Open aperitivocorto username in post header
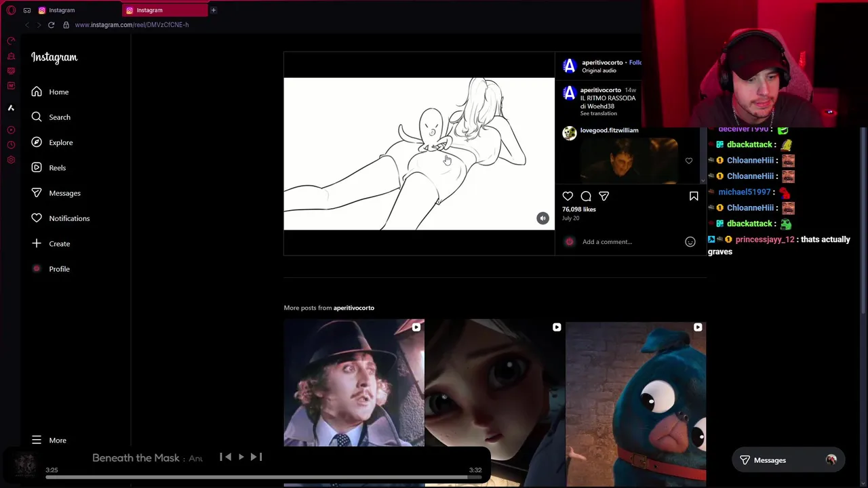The width and height of the screenshot is (868, 488). point(602,62)
